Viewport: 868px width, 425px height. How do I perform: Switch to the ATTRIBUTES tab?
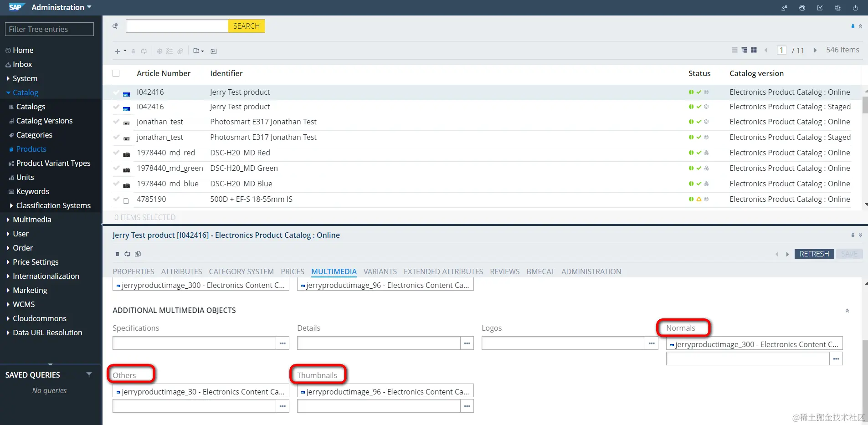click(181, 271)
